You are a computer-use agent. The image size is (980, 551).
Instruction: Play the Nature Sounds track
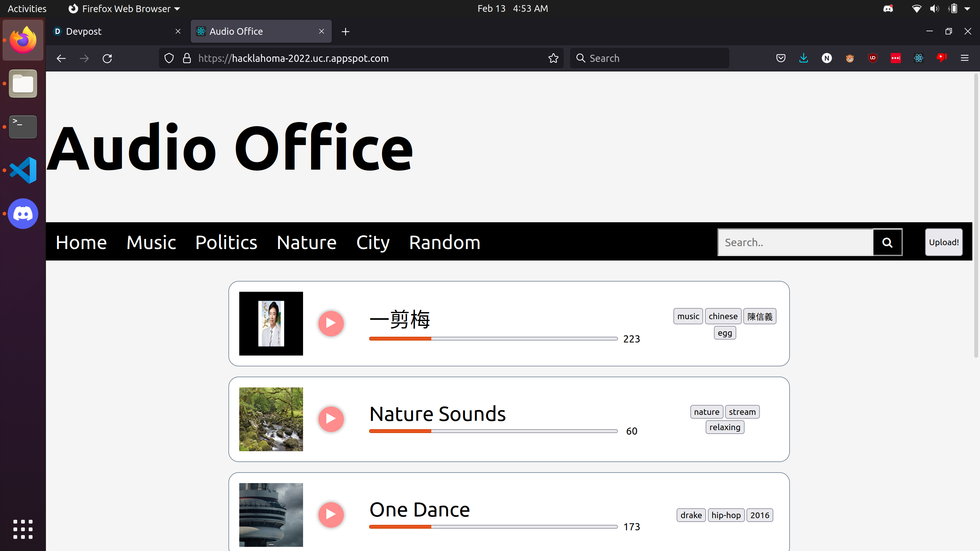tap(330, 419)
